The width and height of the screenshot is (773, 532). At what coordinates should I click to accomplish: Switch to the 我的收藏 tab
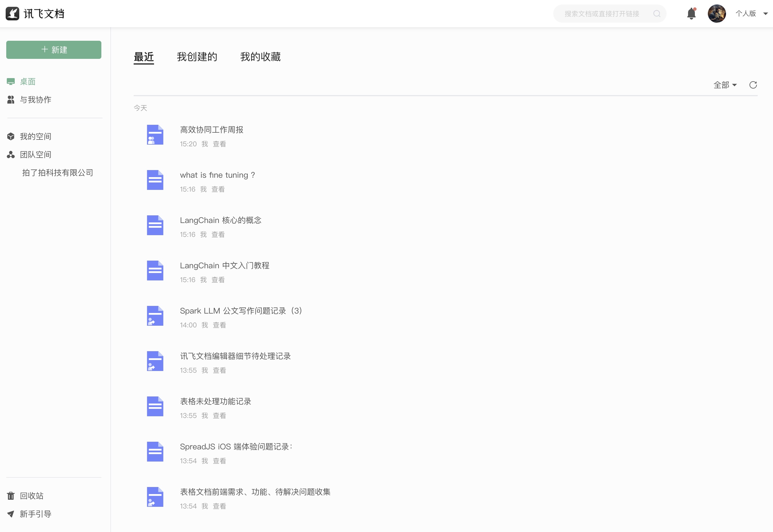pyautogui.click(x=260, y=57)
